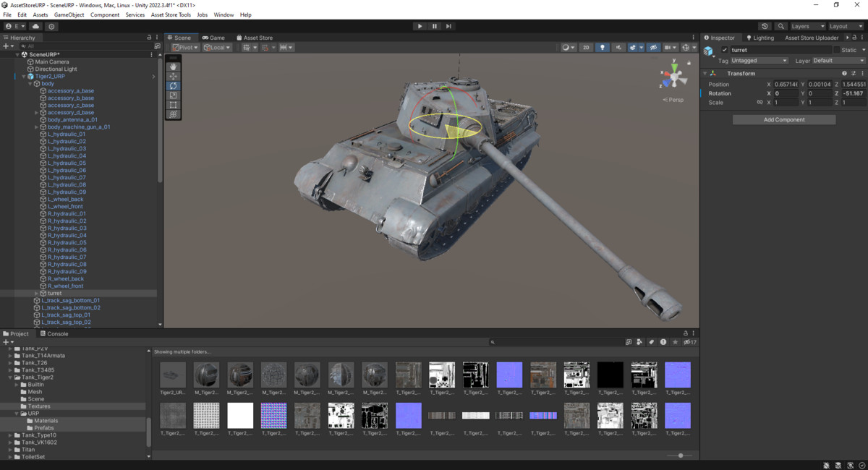Open the GameObject menu in the menu bar
Screen dimensions: 868x470
pyautogui.click(x=68, y=14)
